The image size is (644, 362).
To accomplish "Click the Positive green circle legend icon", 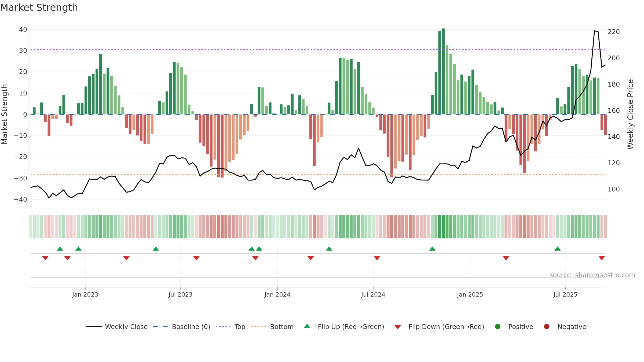I will point(498,327).
